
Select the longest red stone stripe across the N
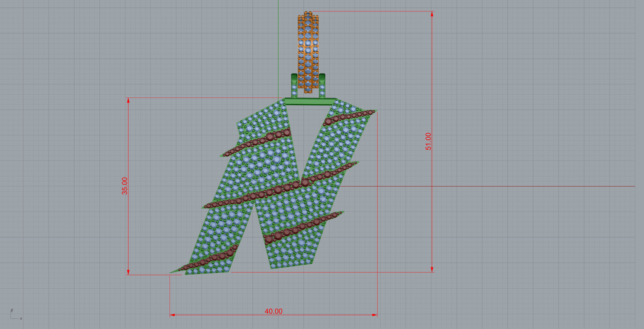pos(281,185)
